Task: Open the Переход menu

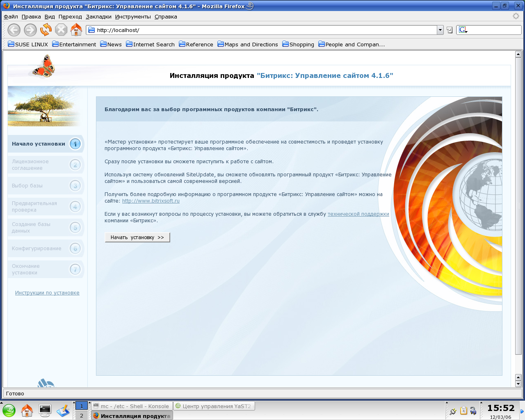Action: (70, 17)
